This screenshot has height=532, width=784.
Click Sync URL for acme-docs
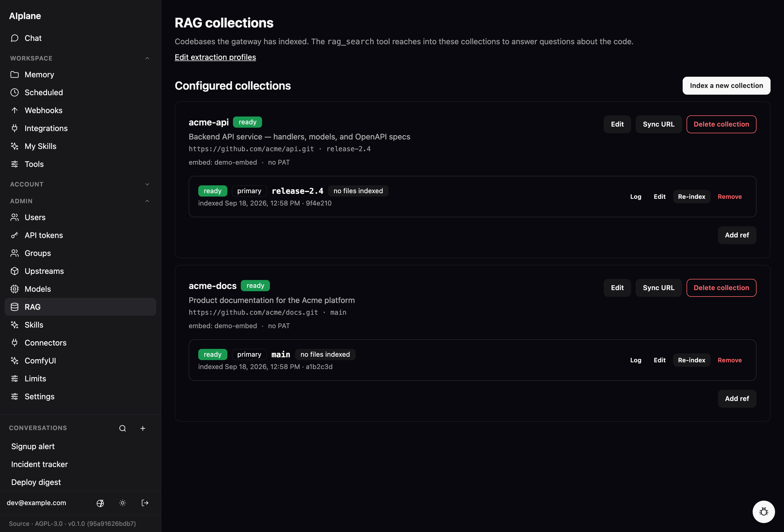tap(659, 288)
